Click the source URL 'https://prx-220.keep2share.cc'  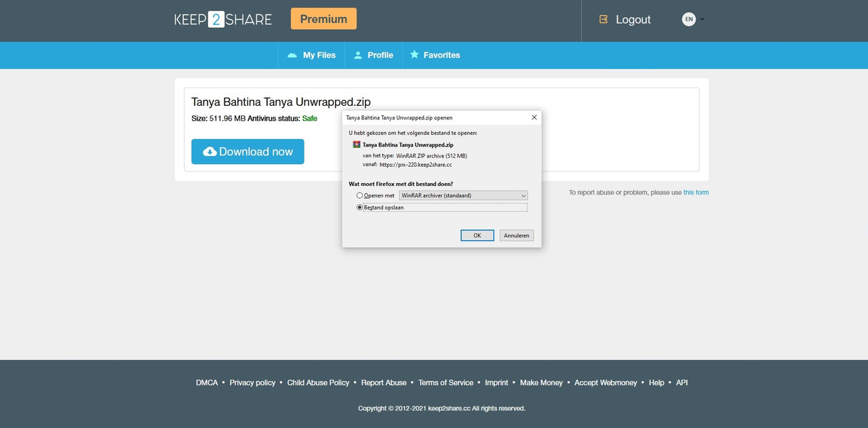[416, 164]
